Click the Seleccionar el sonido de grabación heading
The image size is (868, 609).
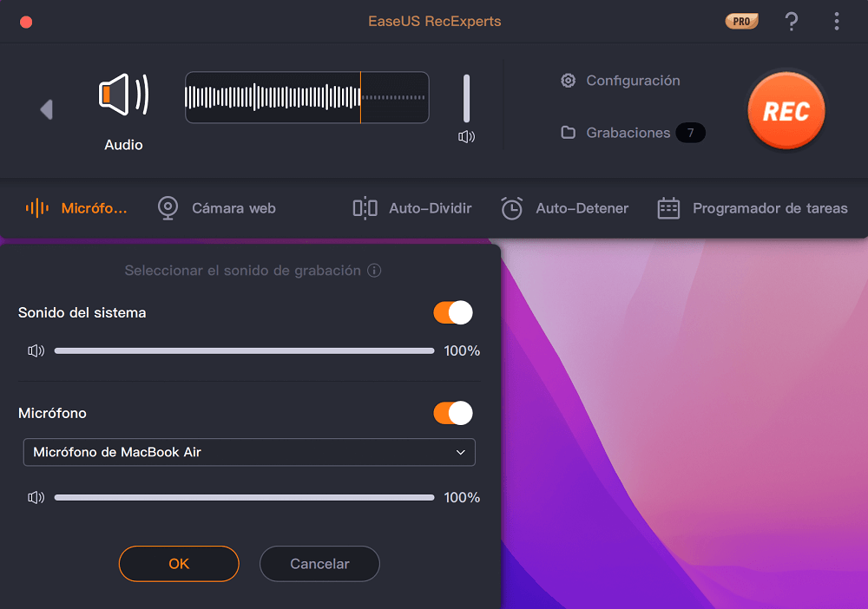(x=242, y=271)
